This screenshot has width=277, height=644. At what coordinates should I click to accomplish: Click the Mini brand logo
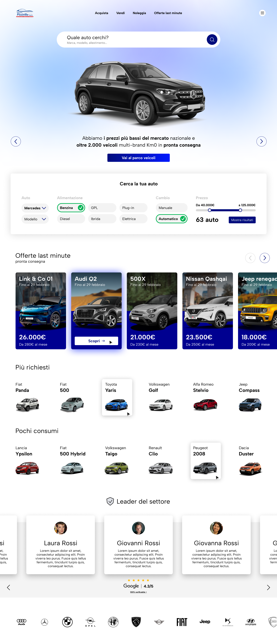[159, 622]
